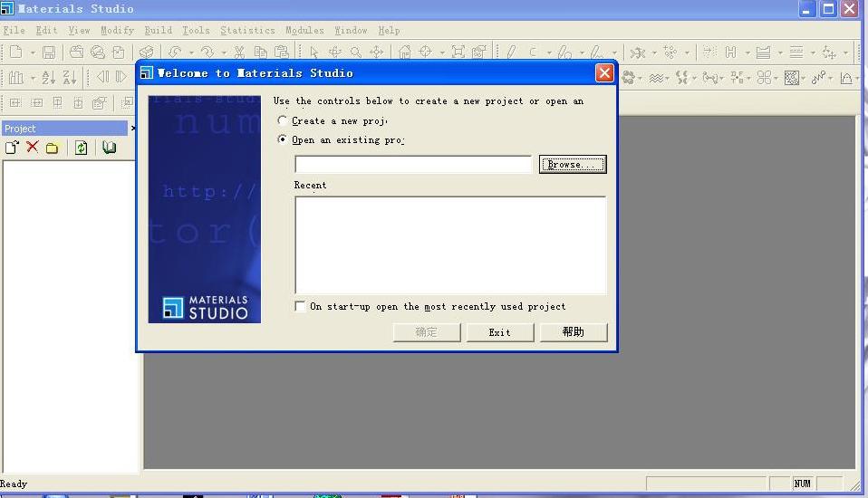Open the Modules menu
Screen dimensions: 868x498
tap(304, 30)
